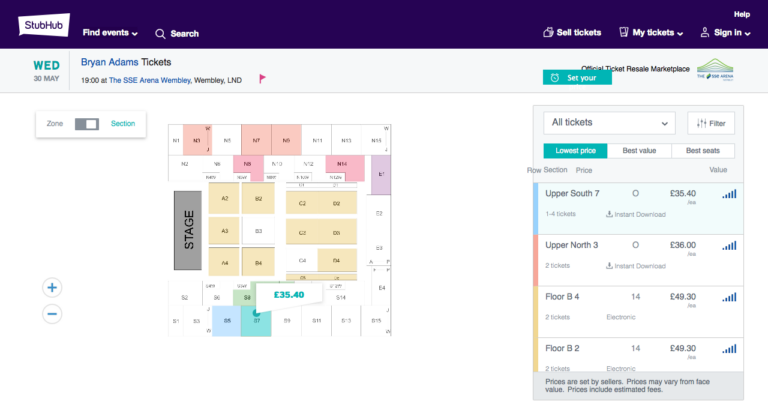This screenshot has width=768, height=419.
Task: Select section N9 on the seat map
Action: click(286, 140)
